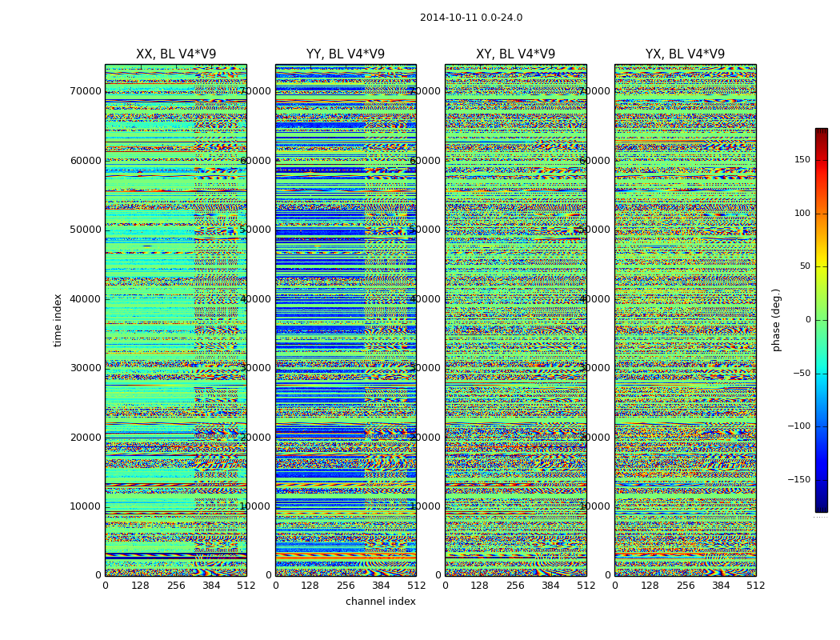Click the 'XY, BL V4*V9' subplot title
The image size is (840, 640).
[x=515, y=54]
